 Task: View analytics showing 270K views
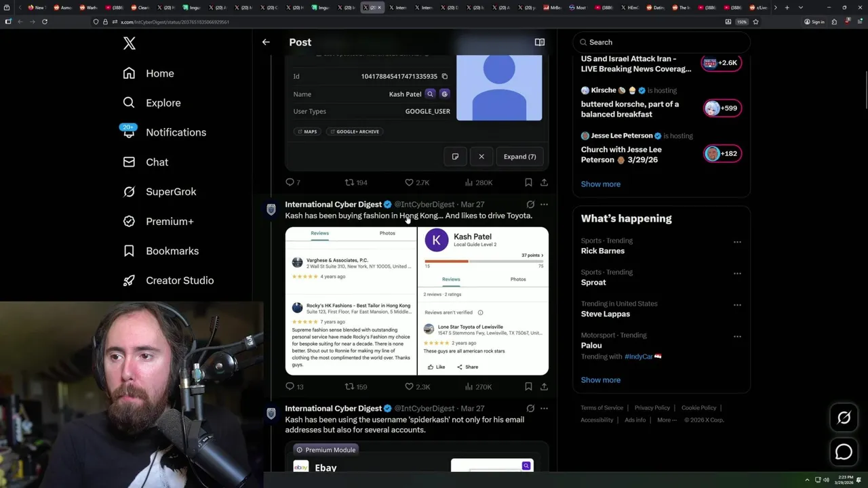(479, 386)
